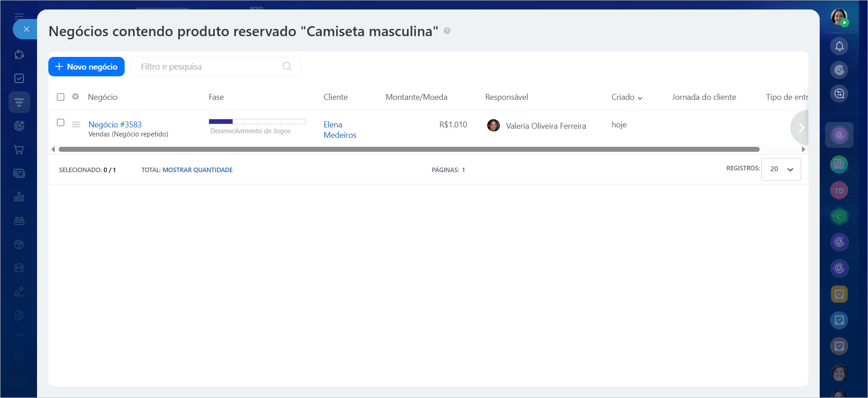The image size is (868, 398).
Task: Click the help question mark beside the title
Action: (x=447, y=31)
